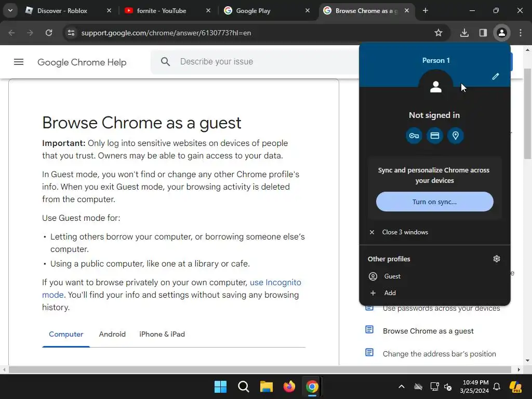Edit profile name with pencil icon
The width and height of the screenshot is (532, 399).
click(496, 76)
